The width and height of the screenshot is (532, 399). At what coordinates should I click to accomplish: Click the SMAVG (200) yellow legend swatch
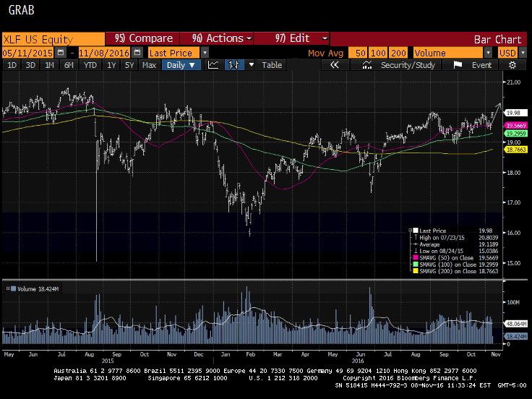(415, 271)
